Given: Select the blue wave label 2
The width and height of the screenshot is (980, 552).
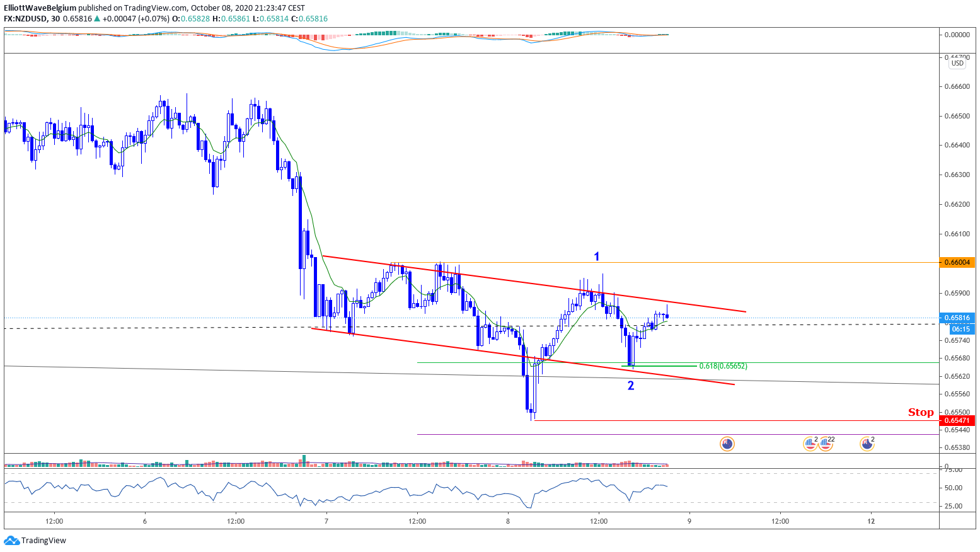Looking at the screenshot, I should (x=631, y=386).
